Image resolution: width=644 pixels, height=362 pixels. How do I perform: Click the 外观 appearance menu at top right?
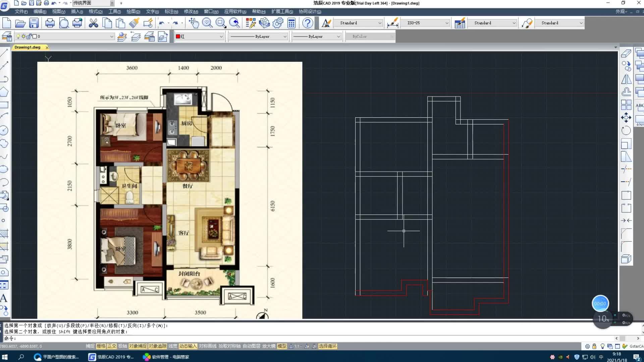(621, 12)
